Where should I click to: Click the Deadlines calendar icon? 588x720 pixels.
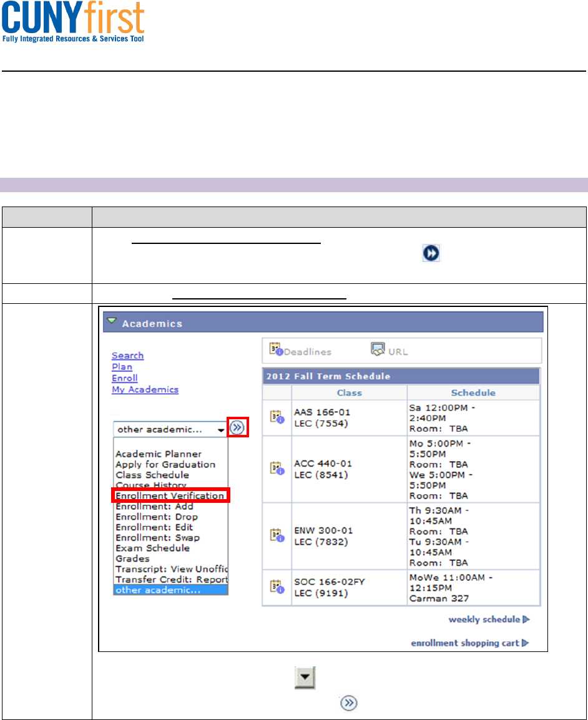point(276,349)
